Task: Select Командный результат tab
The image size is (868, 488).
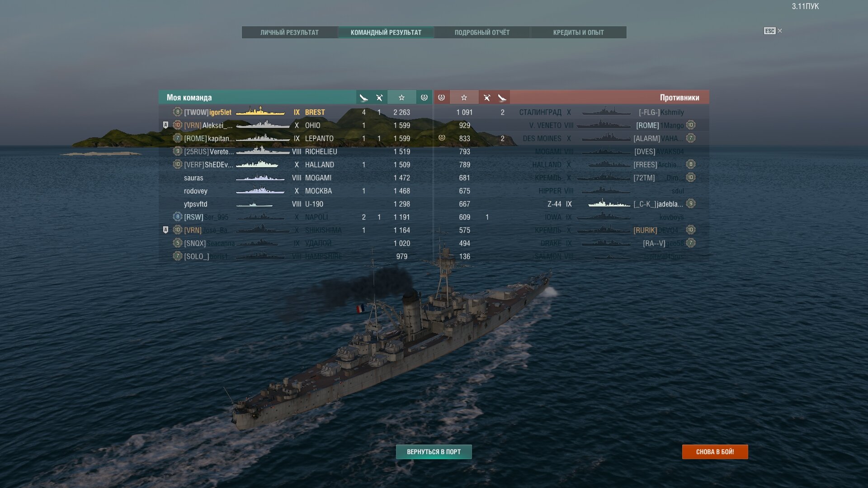Action: 386,33
